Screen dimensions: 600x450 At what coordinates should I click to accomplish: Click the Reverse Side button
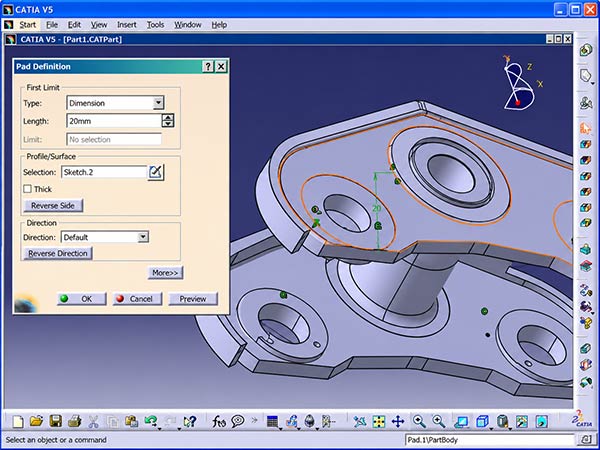pyautogui.click(x=53, y=205)
